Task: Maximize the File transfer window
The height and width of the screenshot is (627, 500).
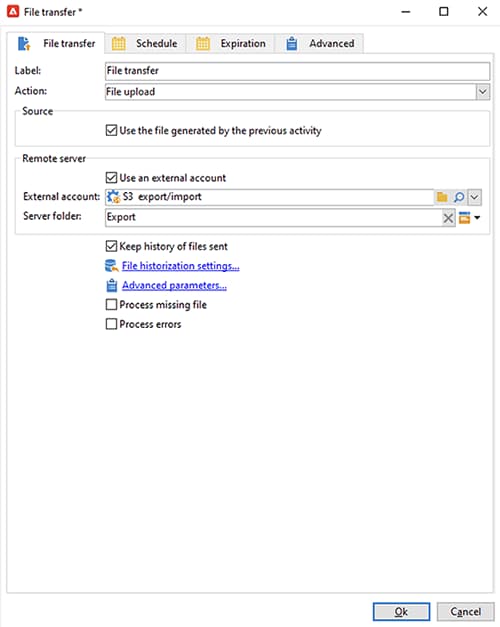Action: (444, 12)
